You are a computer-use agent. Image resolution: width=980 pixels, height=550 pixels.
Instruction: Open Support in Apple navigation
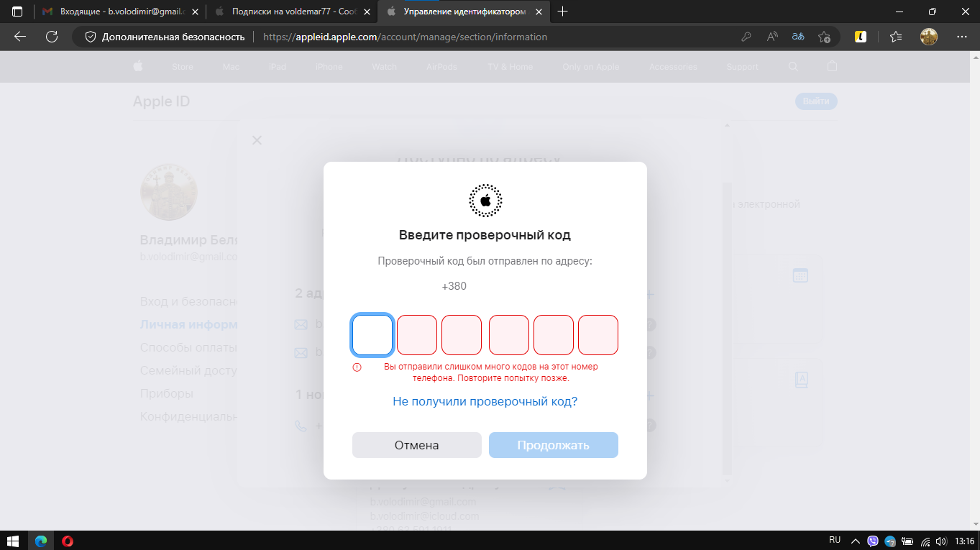pos(743,67)
